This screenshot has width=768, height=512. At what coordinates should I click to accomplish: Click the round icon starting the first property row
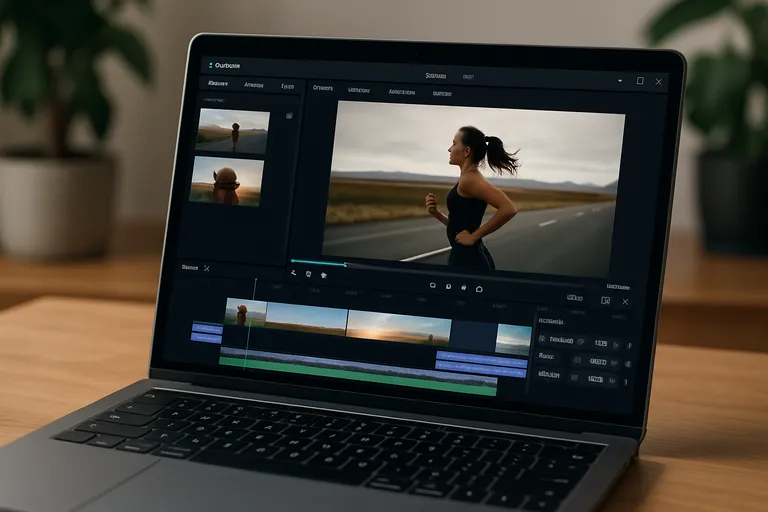[x=542, y=339]
